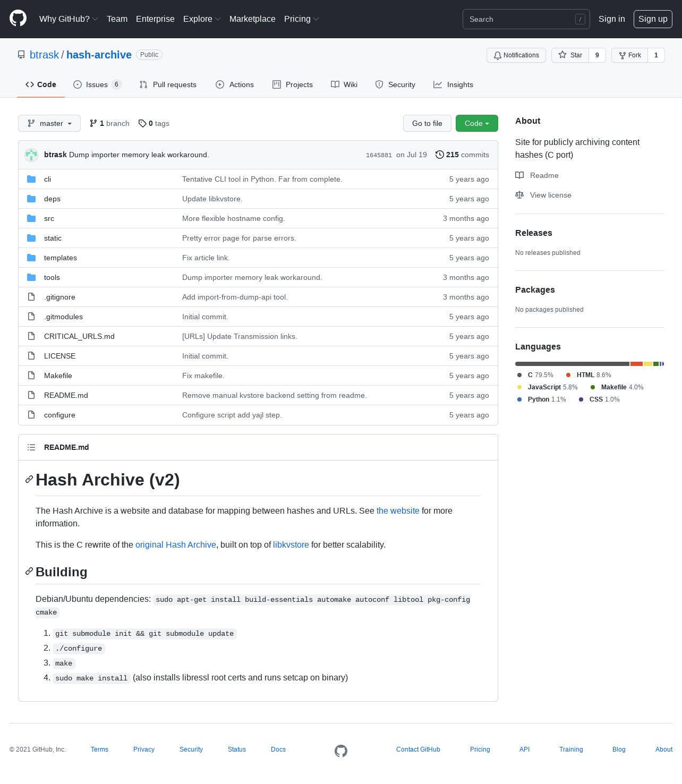Open the Team header link

point(117,19)
